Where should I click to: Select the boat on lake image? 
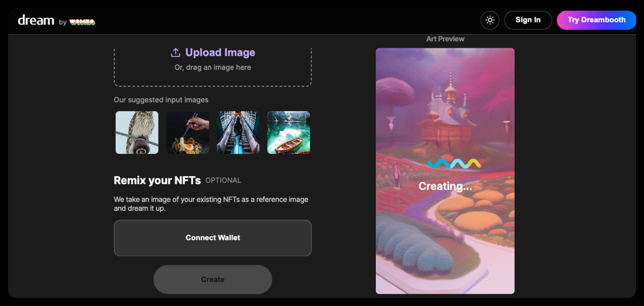point(288,132)
